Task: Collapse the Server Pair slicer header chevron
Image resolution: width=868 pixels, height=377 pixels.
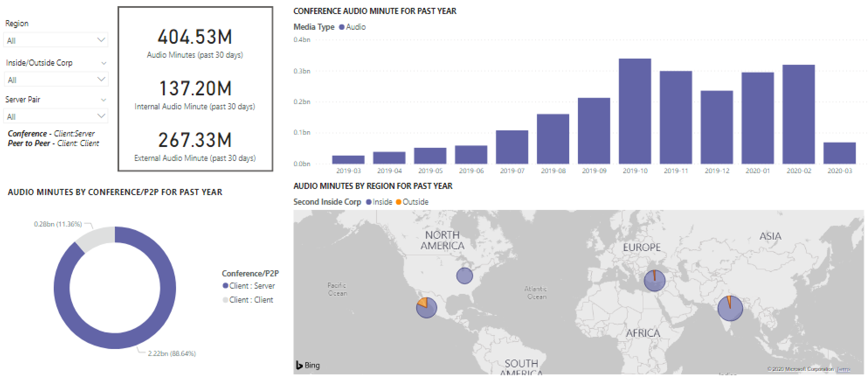Action: coord(104,100)
